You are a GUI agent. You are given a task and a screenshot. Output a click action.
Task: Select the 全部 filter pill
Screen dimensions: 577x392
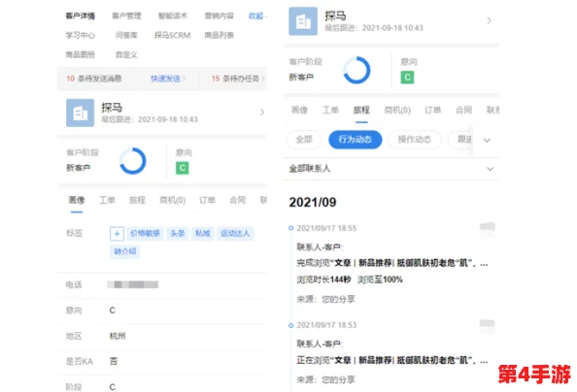tap(304, 140)
